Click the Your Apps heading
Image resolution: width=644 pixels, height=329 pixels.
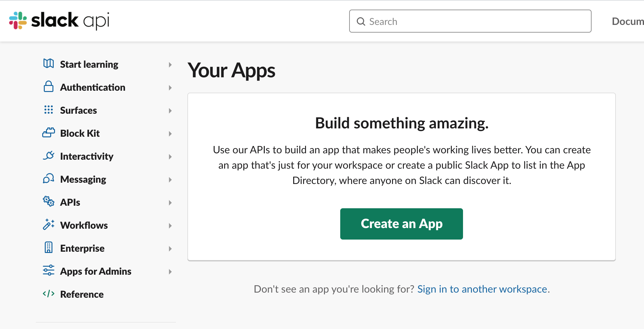coord(232,71)
